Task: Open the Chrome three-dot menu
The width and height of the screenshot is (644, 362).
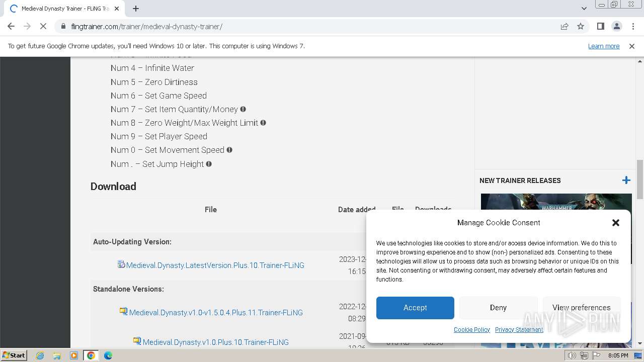Action: (632, 26)
